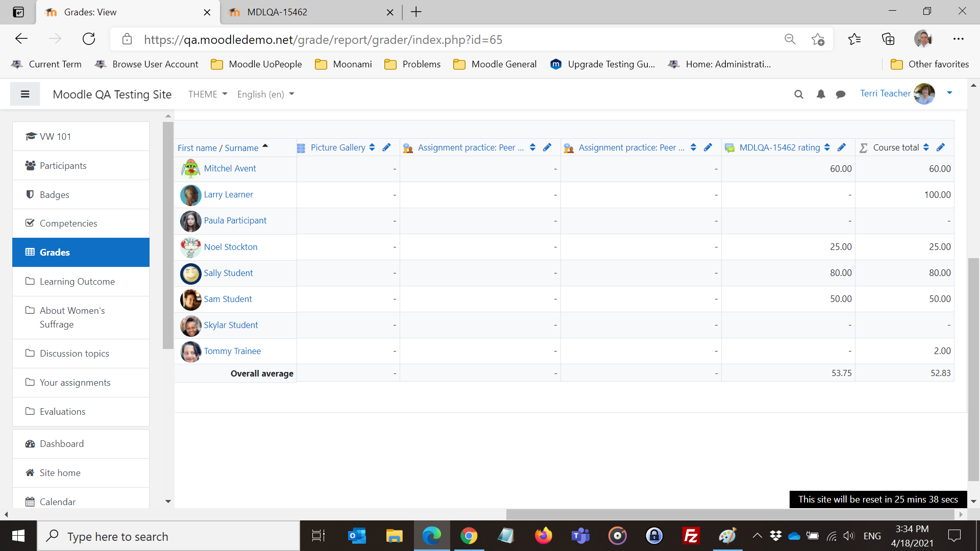Open Participants in the side navigation

81,166
